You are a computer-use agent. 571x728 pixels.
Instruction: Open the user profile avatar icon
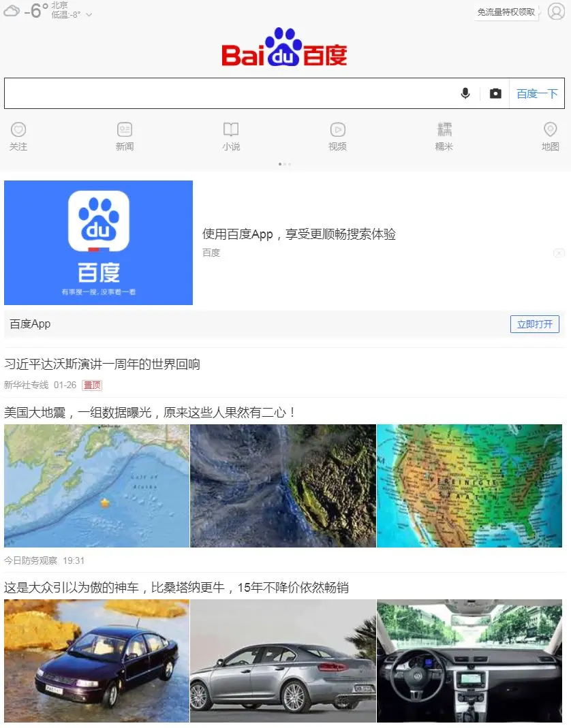pyautogui.click(x=556, y=11)
